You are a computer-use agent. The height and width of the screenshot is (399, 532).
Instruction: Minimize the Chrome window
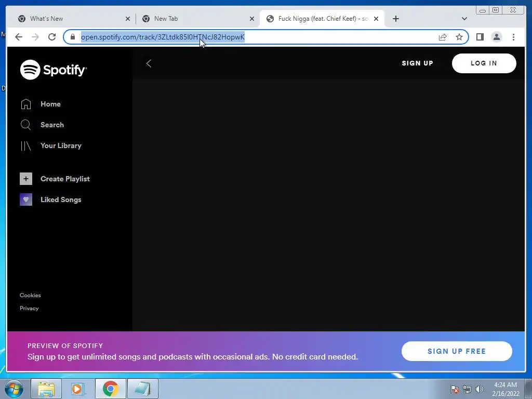pos(483,10)
